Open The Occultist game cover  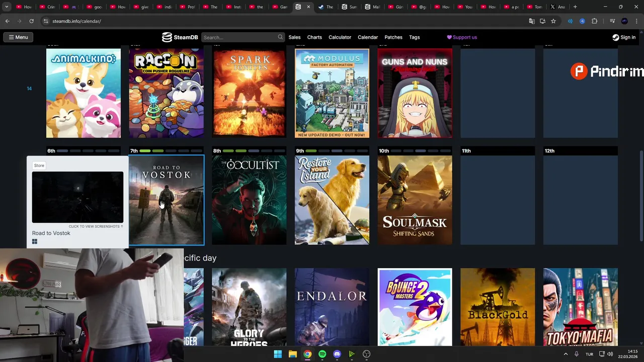(x=249, y=200)
